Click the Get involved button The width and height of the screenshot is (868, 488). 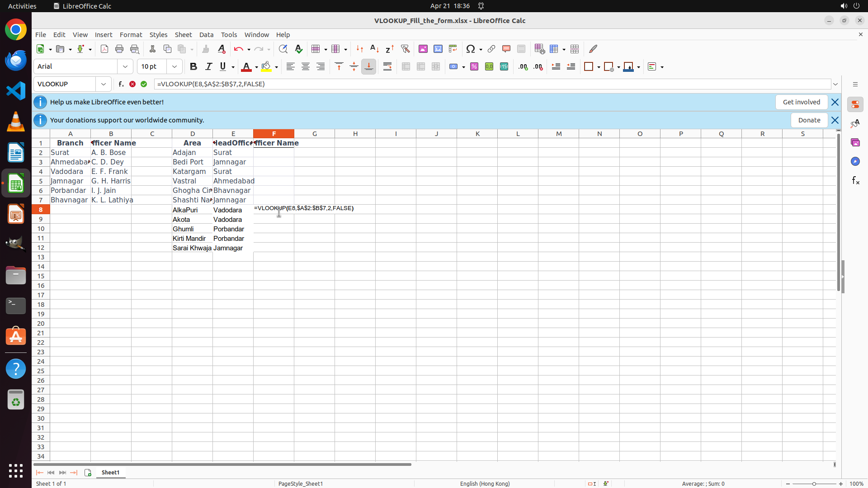pos(801,102)
